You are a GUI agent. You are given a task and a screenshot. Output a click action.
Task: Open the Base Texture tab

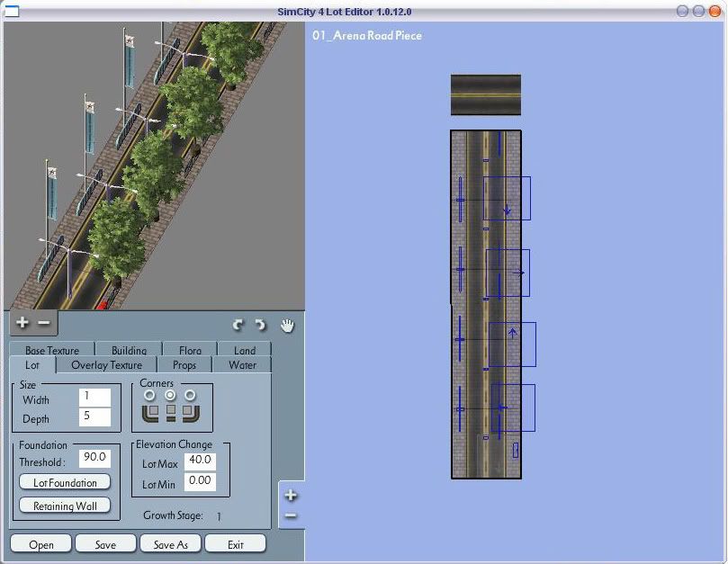(x=52, y=350)
